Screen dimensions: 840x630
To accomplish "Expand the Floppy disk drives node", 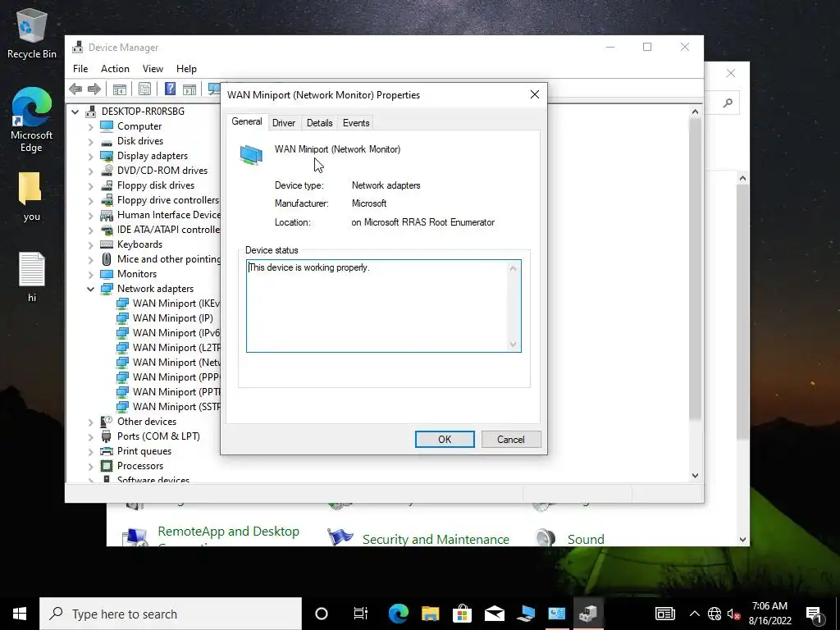I will click(90, 185).
